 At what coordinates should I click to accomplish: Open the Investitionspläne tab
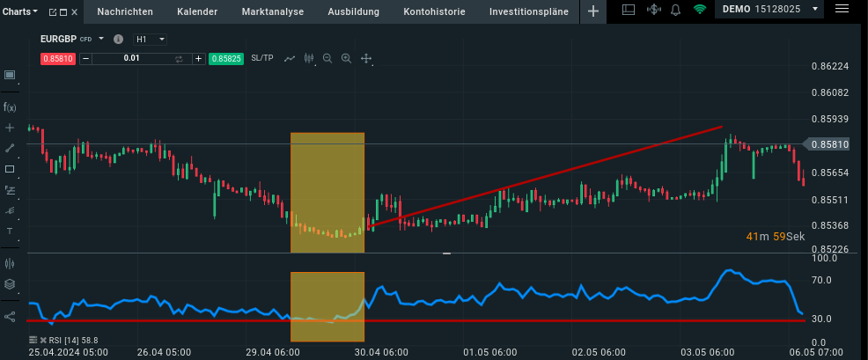point(529,11)
